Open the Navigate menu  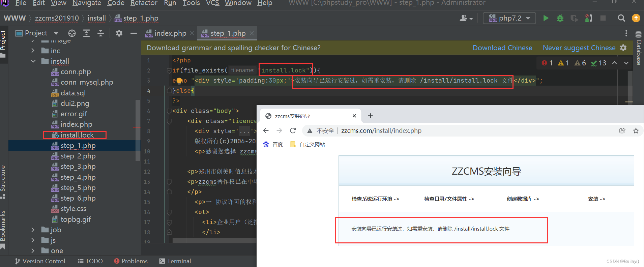click(x=87, y=3)
